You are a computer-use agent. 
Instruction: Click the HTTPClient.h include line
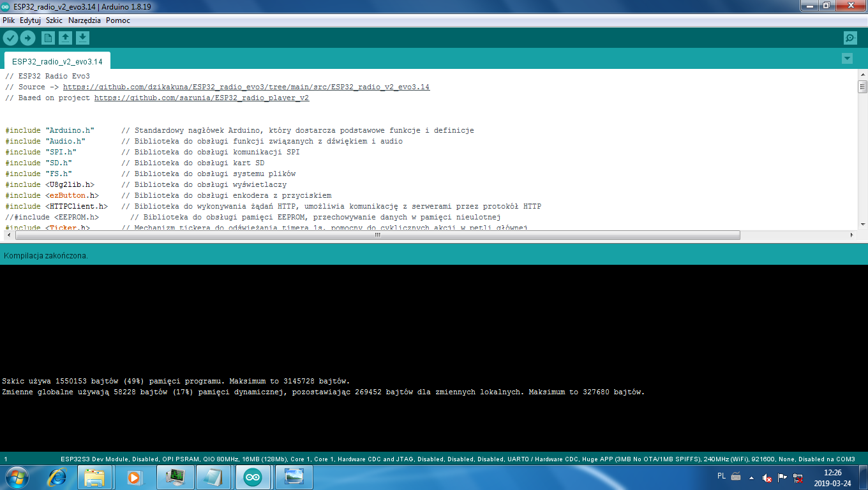(273, 206)
